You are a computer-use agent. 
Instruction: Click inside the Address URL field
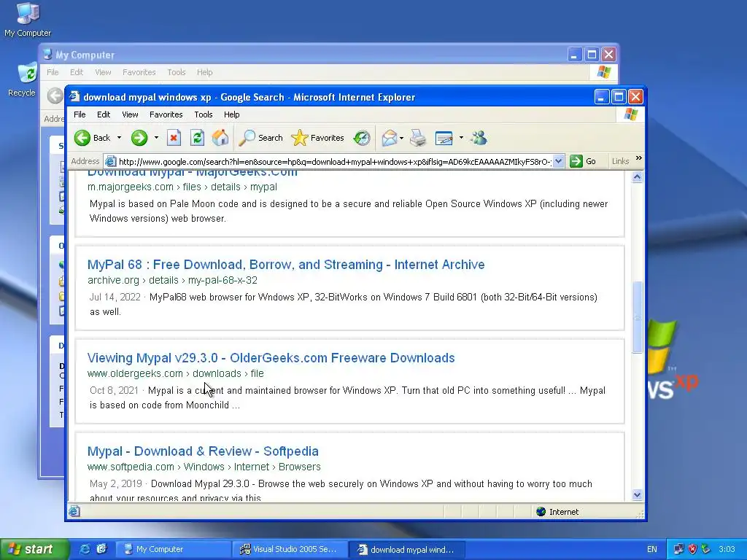coord(334,162)
